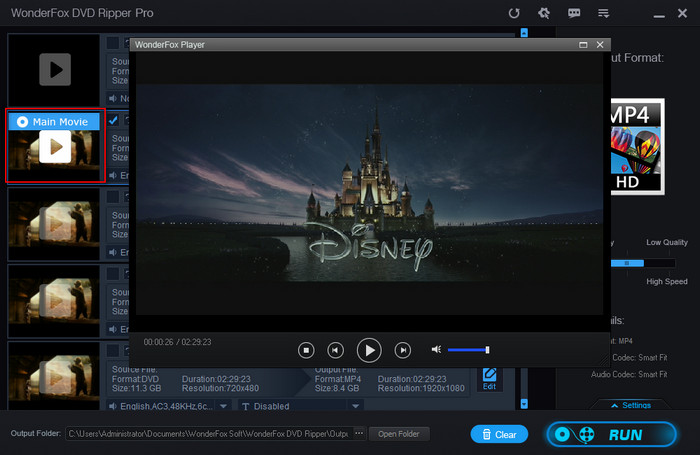Expand the Settings panel at bottom right
Image resolution: width=700 pixels, height=455 pixels.
tap(628, 405)
